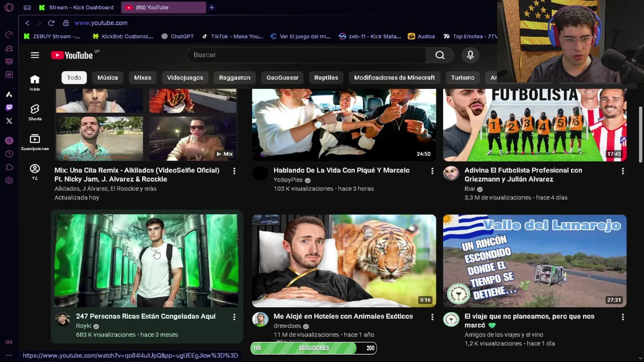Open options for Piqué Y Marcelo video
Screen dimensions: 644x362
point(432,171)
